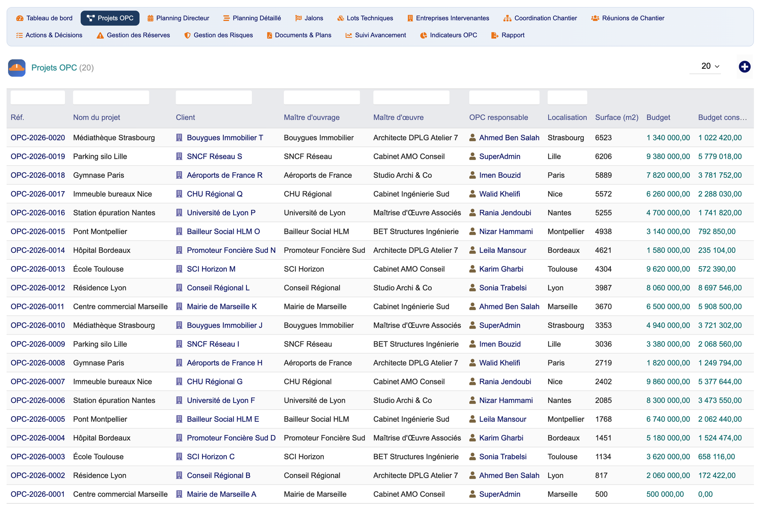Click the Maître d'œuvre filter field
Viewport: 761px width, 532px height.
pyautogui.click(x=411, y=97)
